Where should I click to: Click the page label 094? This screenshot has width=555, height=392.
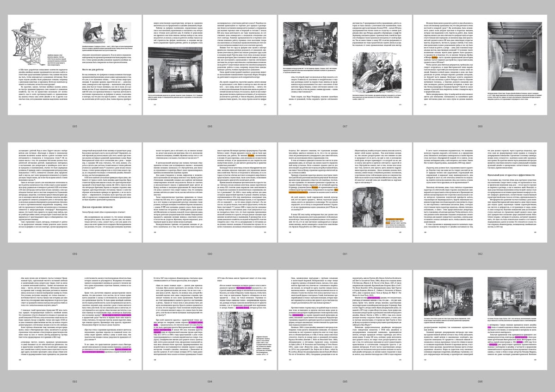pos(210,381)
